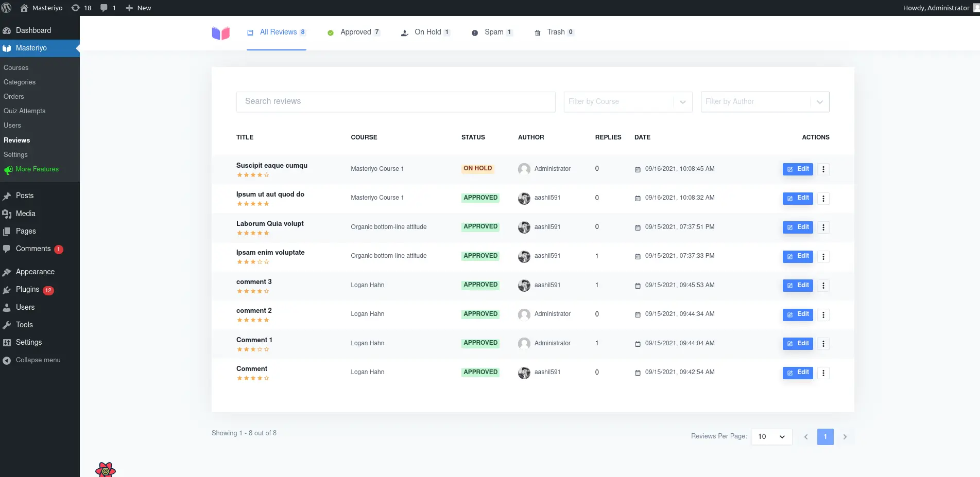980x477 pixels.
Task: Open the three-dot menu for Suscipit eaque cumqu
Action: click(x=823, y=169)
